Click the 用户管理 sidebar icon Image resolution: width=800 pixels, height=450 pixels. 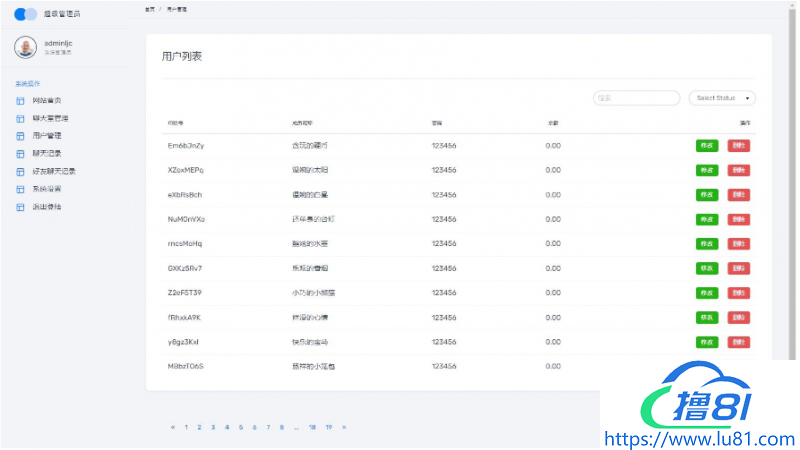coord(20,136)
